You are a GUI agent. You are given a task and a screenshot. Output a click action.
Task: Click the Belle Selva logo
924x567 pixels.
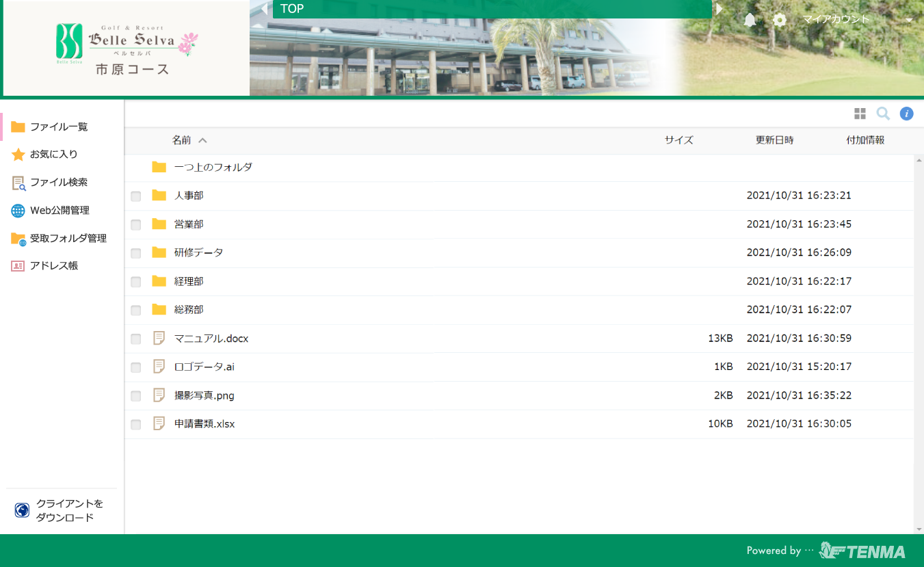(x=127, y=48)
